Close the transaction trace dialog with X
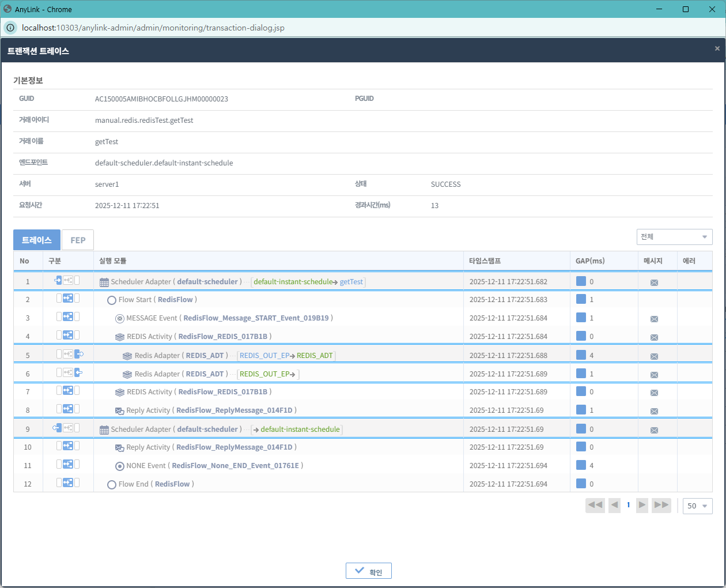Image resolution: width=726 pixels, height=588 pixels. 717,48
